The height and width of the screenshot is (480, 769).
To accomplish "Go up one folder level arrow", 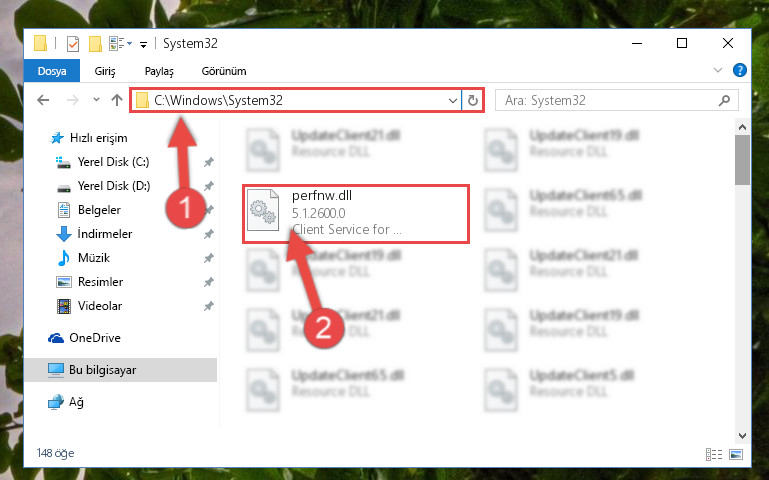I will (x=116, y=101).
